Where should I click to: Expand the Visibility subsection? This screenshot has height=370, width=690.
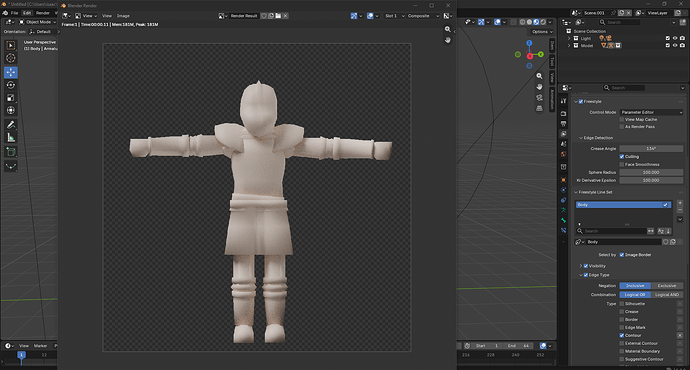581,266
